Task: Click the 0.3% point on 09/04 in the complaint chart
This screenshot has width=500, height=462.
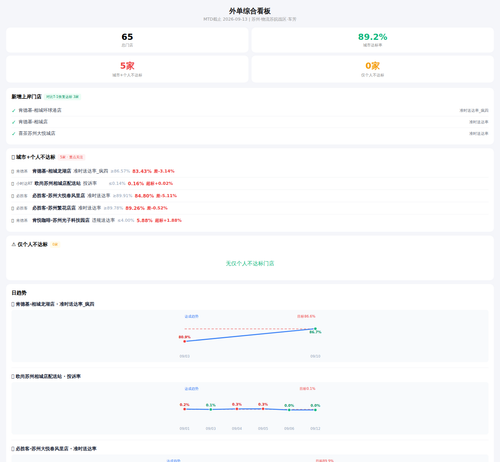Action: click(x=237, y=409)
